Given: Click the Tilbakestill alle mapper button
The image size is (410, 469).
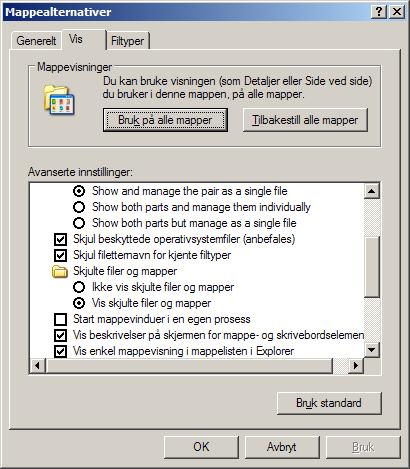Looking at the screenshot, I should tap(305, 120).
